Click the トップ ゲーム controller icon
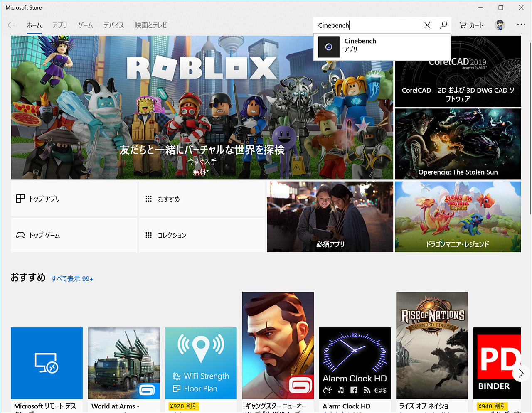Viewport: 532px width, 413px height. click(20, 235)
